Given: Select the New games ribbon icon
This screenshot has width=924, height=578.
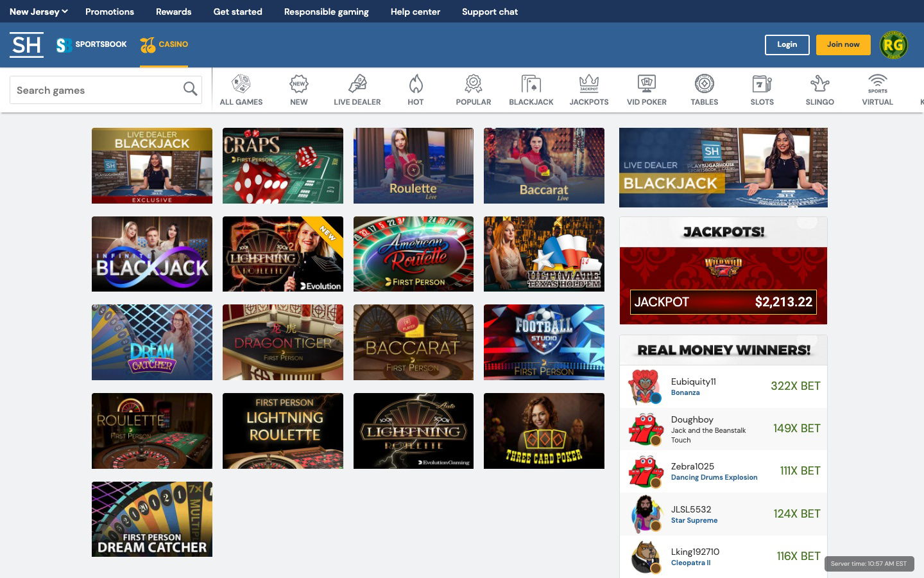Looking at the screenshot, I should click(x=298, y=83).
